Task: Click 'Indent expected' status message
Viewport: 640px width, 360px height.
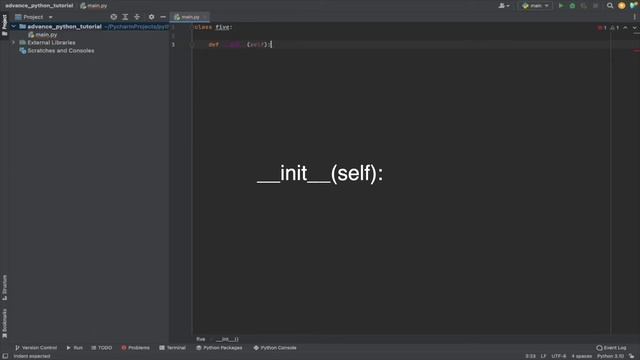Action: point(32,356)
